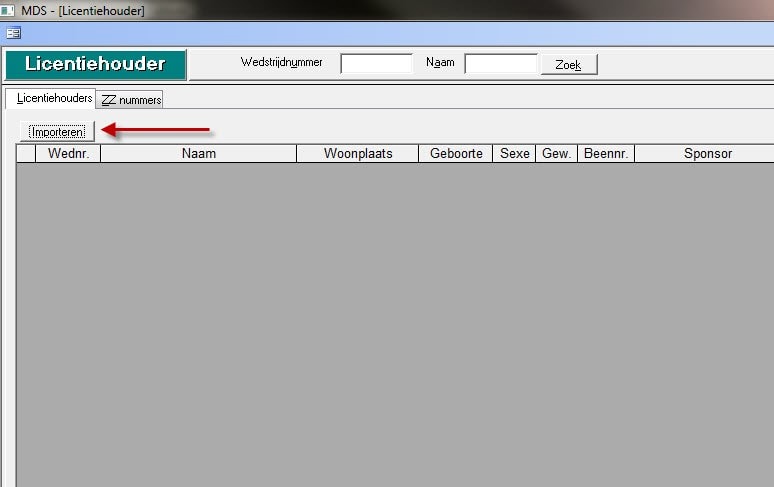774x487 pixels.
Task: Click the green Licentiehouder title banner
Action: coord(95,64)
